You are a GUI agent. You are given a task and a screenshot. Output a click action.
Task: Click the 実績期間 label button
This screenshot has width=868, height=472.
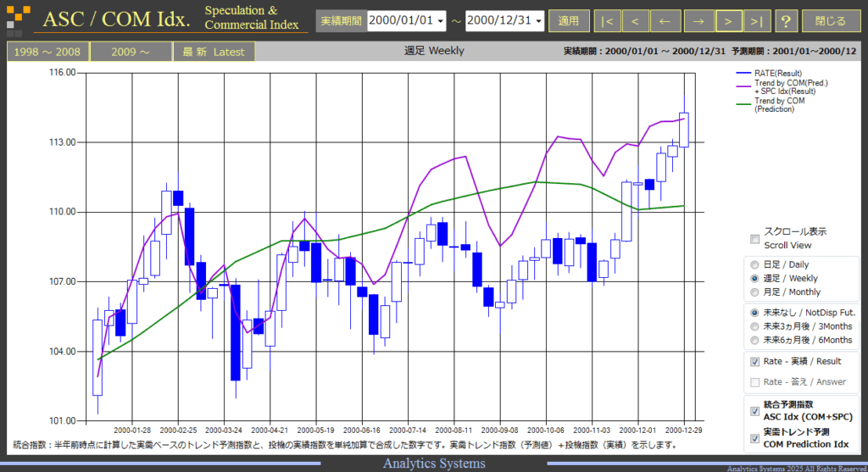pos(341,21)
